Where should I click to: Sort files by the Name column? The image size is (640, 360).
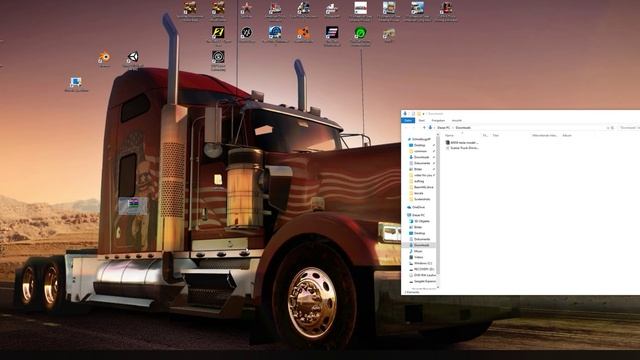(x=450, y=135)
